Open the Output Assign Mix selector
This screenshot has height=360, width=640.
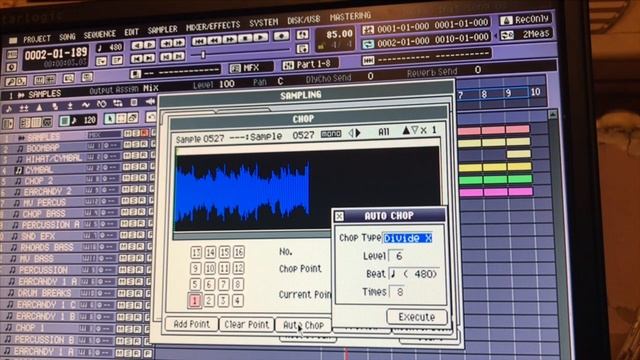[x=151, y=88]
